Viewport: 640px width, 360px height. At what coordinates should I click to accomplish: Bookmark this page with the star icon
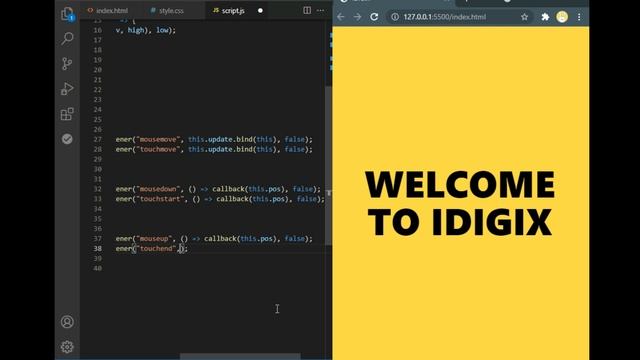click(x=524, y=17)
